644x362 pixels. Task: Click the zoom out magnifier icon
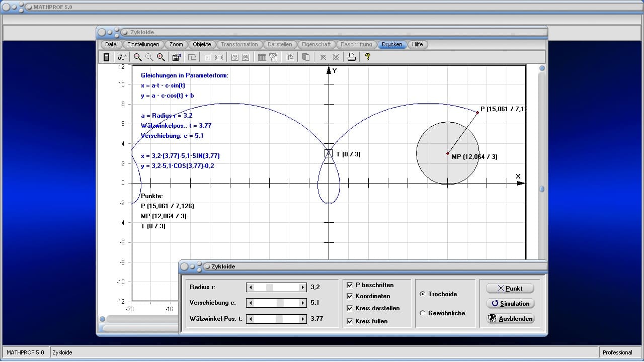(x=137, y=57)
